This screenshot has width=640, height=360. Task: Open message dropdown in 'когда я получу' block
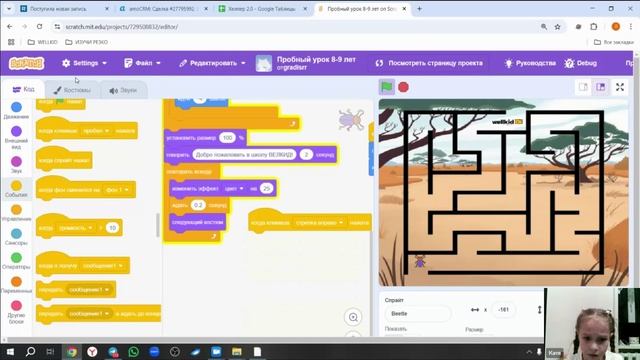[x=103, y=266]
